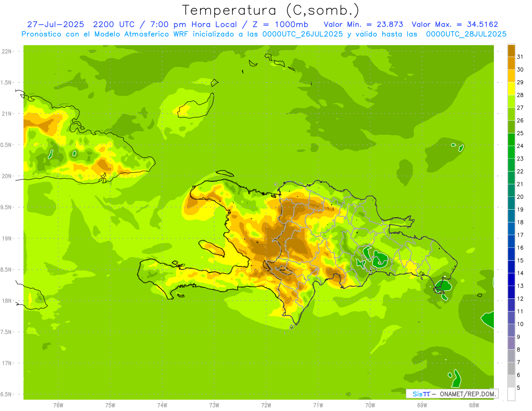This screenshot has height=411, width=532.
Task: Click the legend value '31'
Action: [520, 57]
